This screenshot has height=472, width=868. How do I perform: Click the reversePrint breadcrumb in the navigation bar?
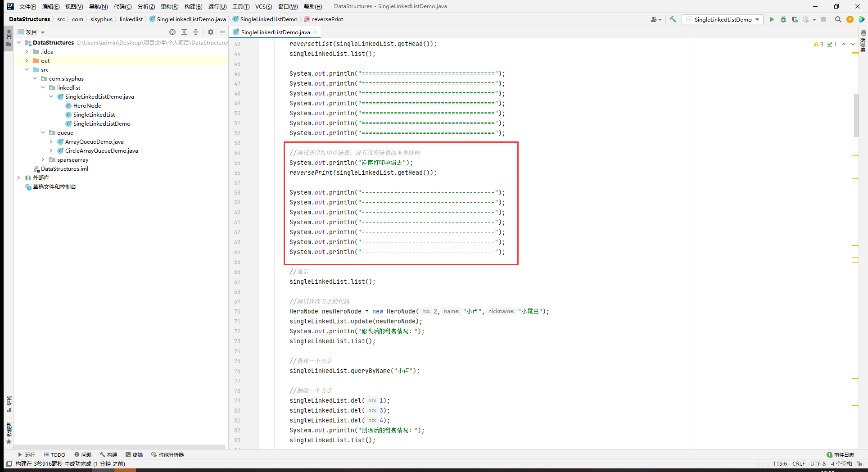pos(327,19)
